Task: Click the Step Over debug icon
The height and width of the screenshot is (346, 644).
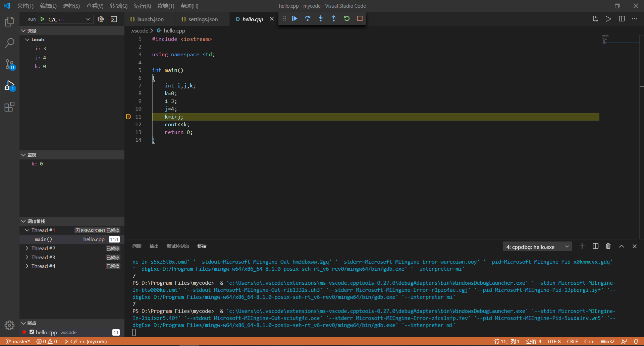Action: tap(308, 19)
